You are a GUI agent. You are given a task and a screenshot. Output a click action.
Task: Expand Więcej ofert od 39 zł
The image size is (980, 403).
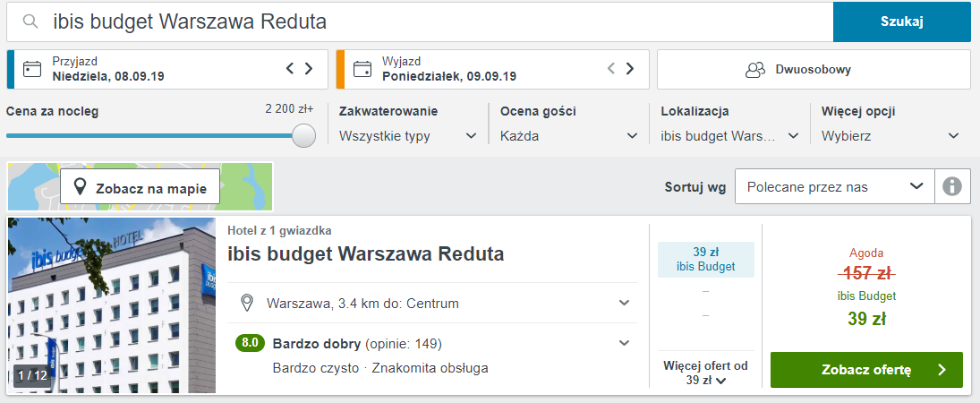[x=705, y=373]
